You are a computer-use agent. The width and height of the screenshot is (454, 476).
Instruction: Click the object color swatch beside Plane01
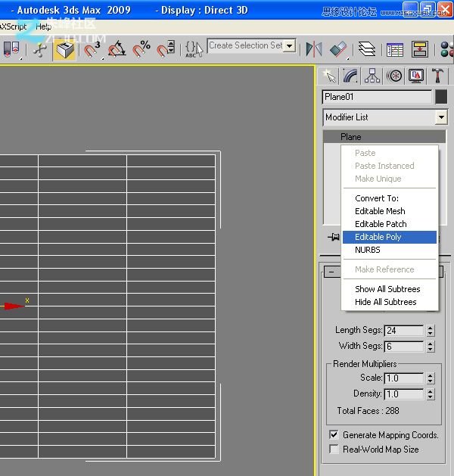click(x=441, y=97)
